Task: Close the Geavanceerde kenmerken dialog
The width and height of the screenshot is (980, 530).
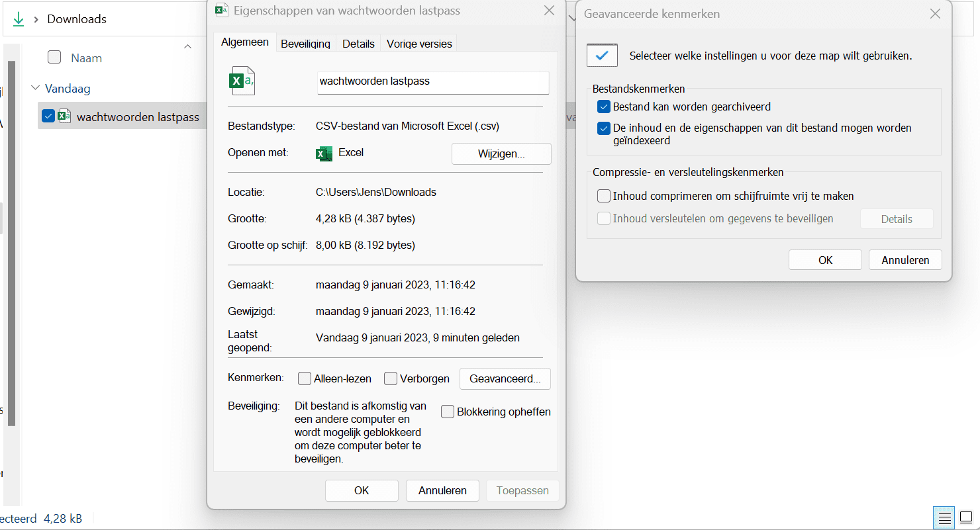Action: pos(935,13)
